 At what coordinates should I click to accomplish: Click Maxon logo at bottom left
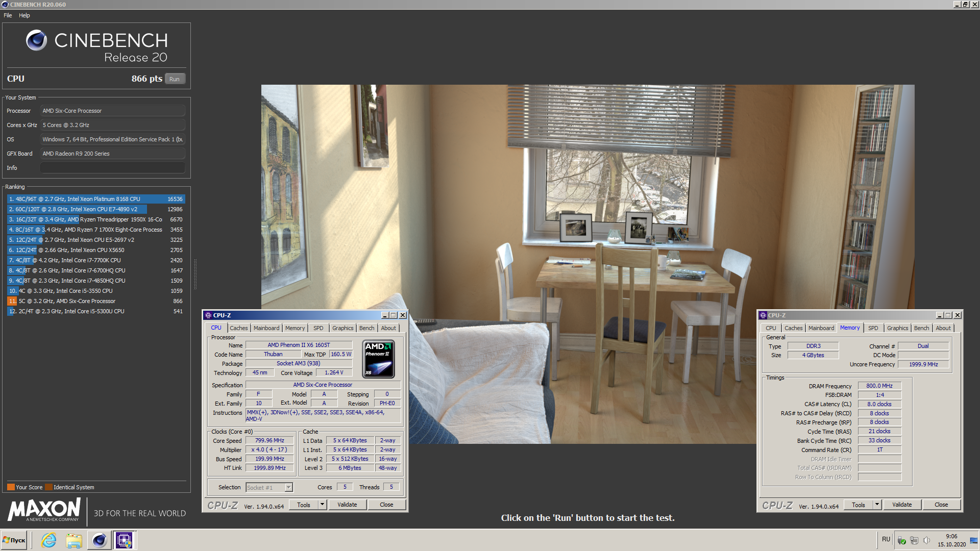coord(44,509)
